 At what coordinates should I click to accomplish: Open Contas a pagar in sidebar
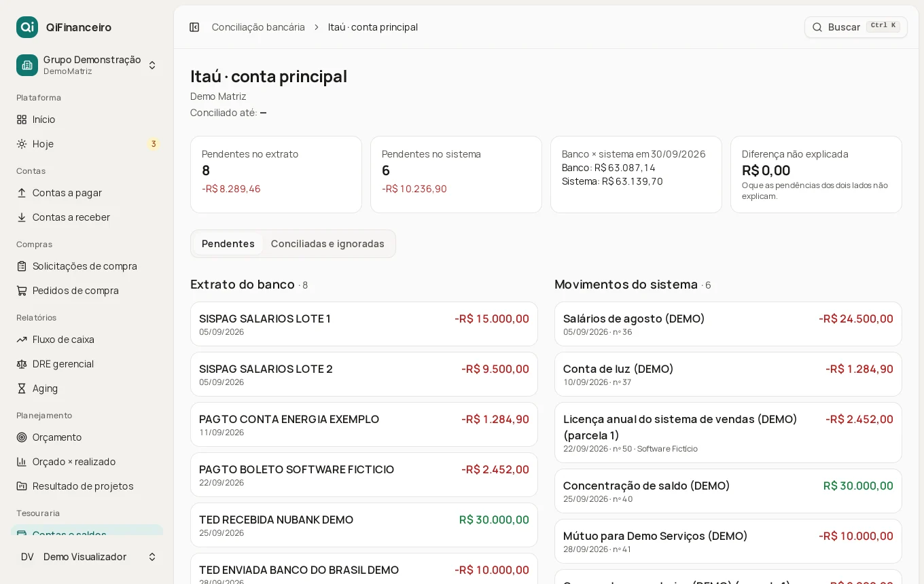(87, 193)
